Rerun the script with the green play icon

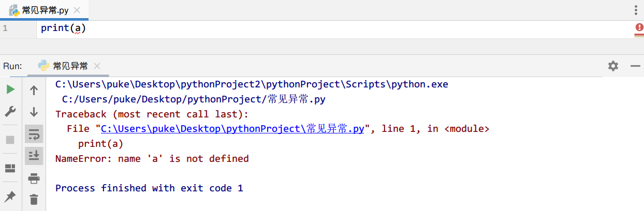click(10, 90)
